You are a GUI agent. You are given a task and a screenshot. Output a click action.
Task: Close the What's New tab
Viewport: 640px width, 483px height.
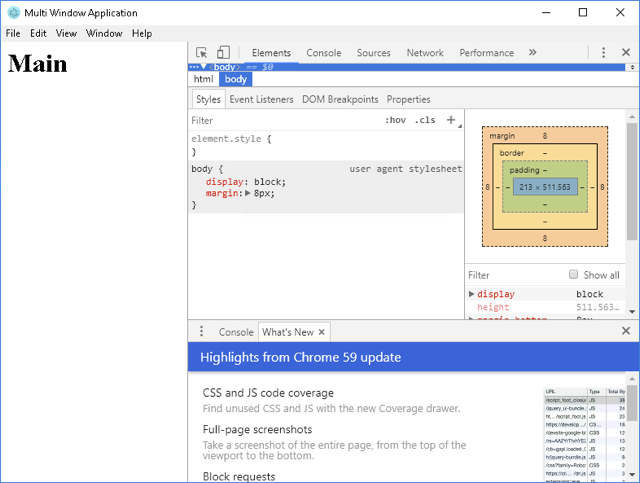pyautogui.click(x=322, y=332)
